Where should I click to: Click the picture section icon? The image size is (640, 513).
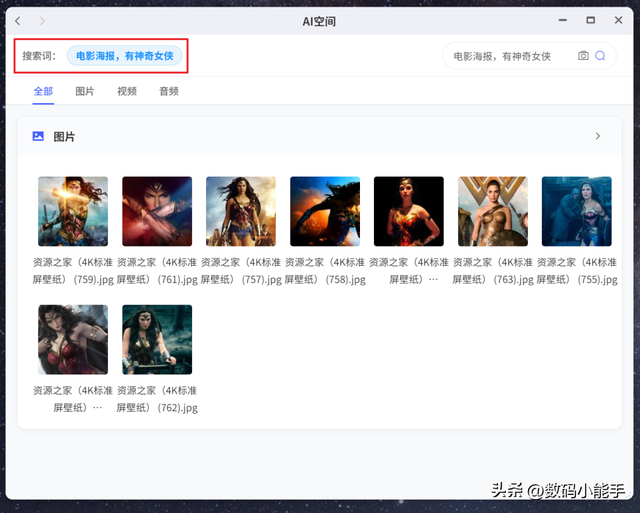coord(38,136)
